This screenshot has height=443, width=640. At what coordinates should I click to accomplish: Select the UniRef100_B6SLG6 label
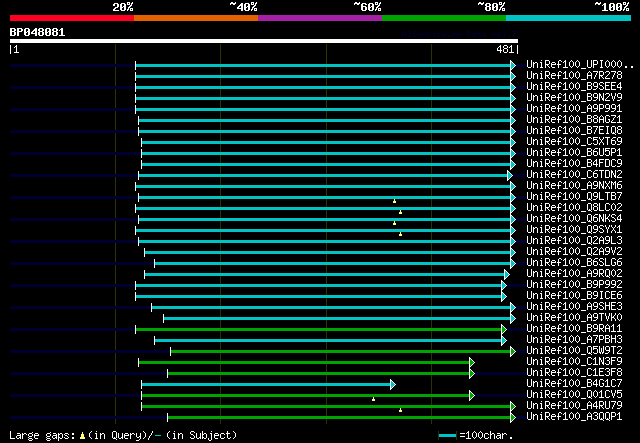point(574,263)
